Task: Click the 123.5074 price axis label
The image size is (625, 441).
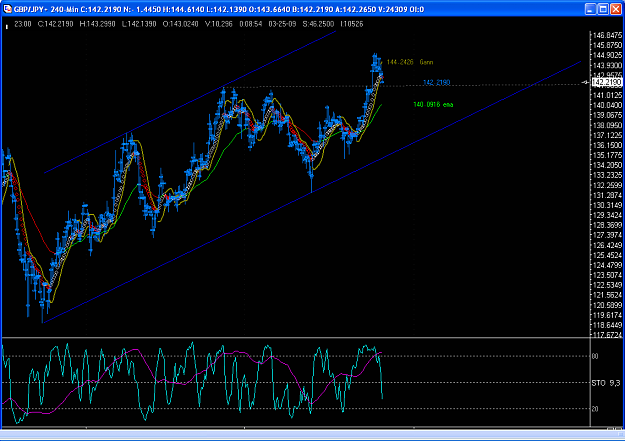Action: click(607, 276)
